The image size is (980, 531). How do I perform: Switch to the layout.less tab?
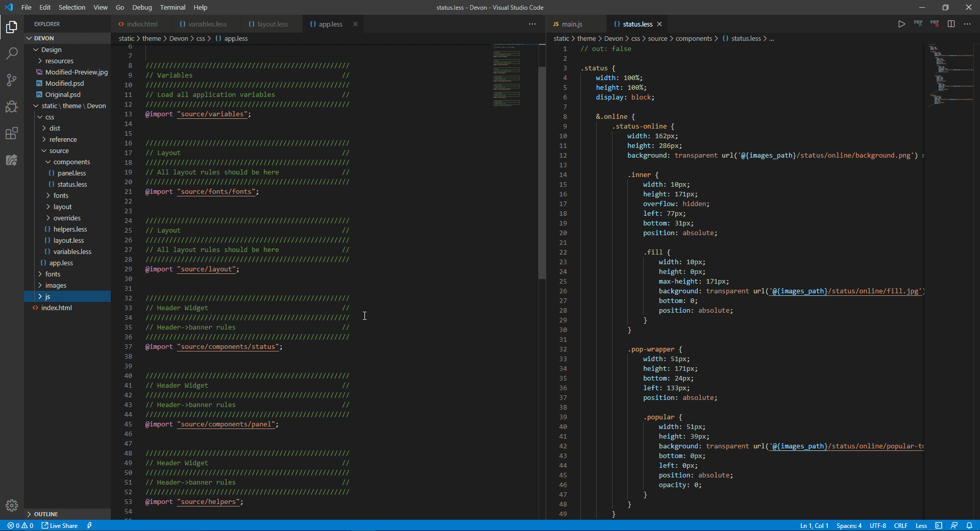pyautogui.click(x=273, y=24)
